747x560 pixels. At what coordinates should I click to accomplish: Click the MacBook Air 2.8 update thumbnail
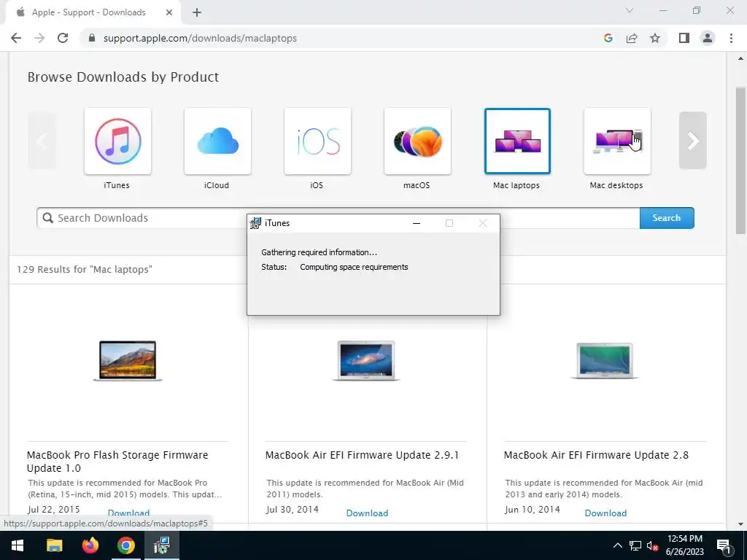(x=605, y=360)
